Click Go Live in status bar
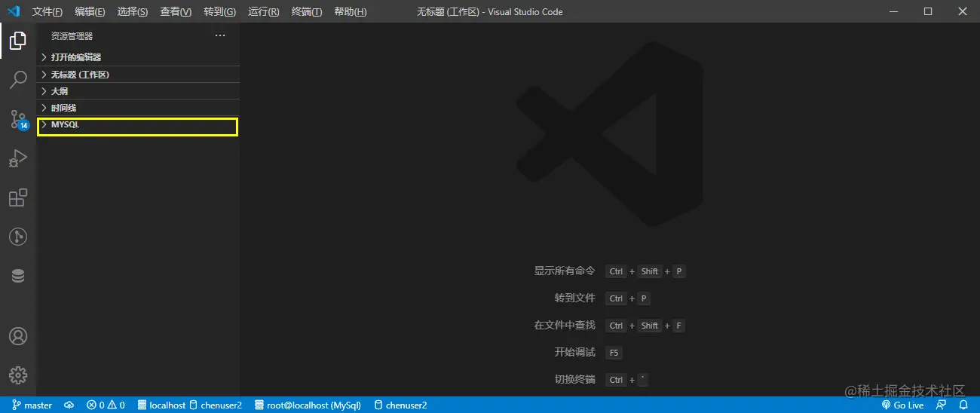Screen dimensions: 980x413 click(x=902, y=405)
